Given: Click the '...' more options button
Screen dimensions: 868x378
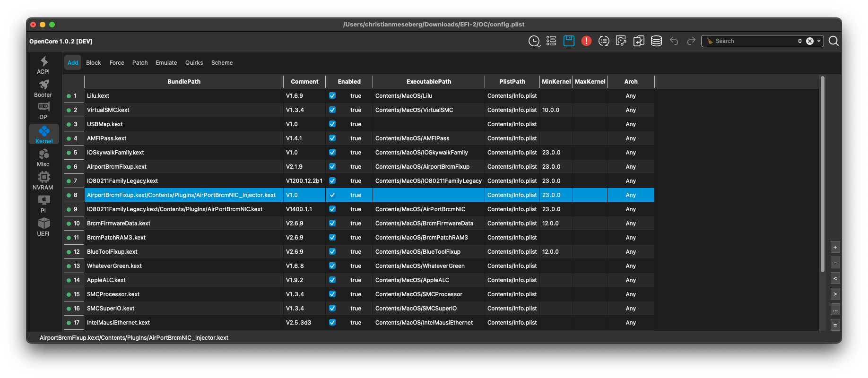Looking at the screenshot, I should pos(835,310).
